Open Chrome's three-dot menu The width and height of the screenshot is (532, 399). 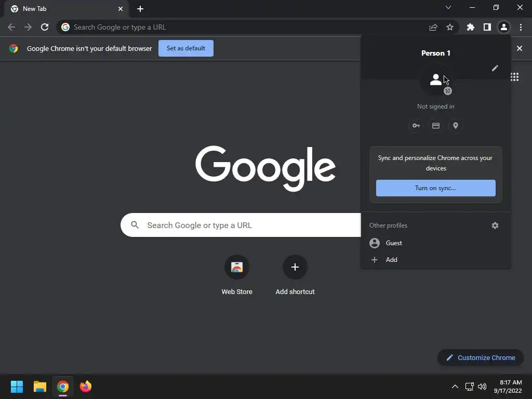tap(521, 27)
